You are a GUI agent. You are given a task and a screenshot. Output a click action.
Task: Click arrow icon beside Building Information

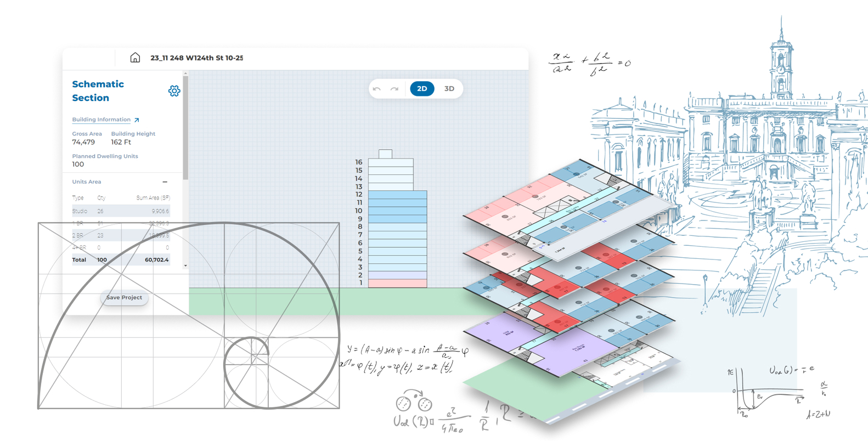(x=137, y=120)
